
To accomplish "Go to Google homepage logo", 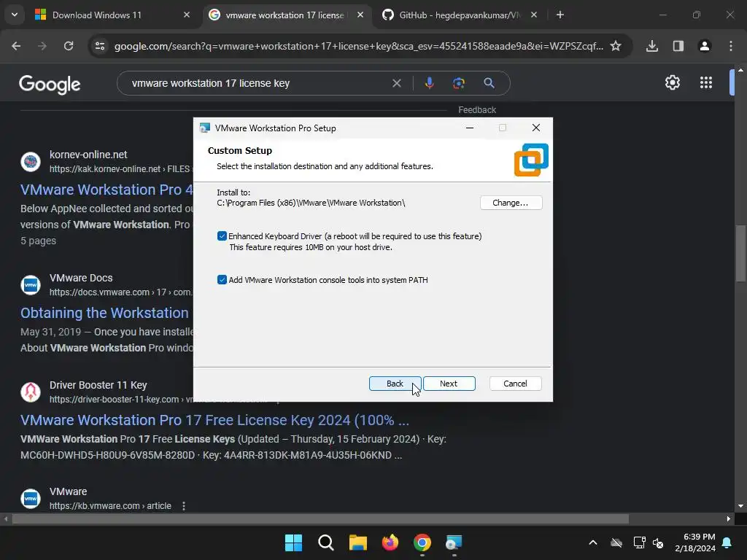I will 50,85.
